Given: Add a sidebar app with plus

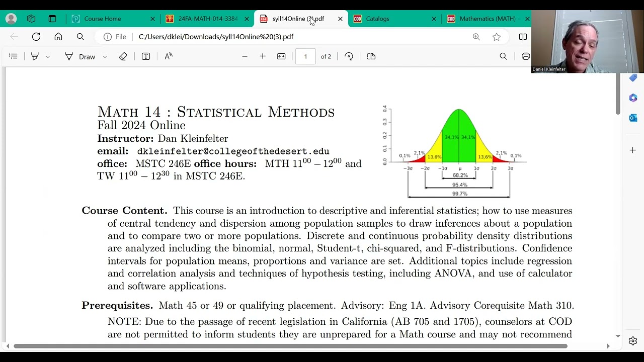Looking at the screenshot, I should pos(633,150).
